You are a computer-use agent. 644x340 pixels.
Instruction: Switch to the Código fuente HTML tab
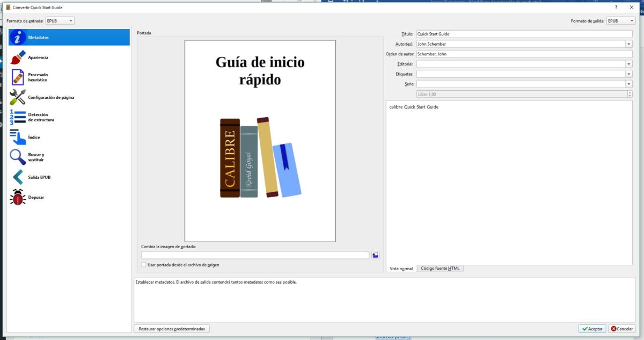[440, 268]
